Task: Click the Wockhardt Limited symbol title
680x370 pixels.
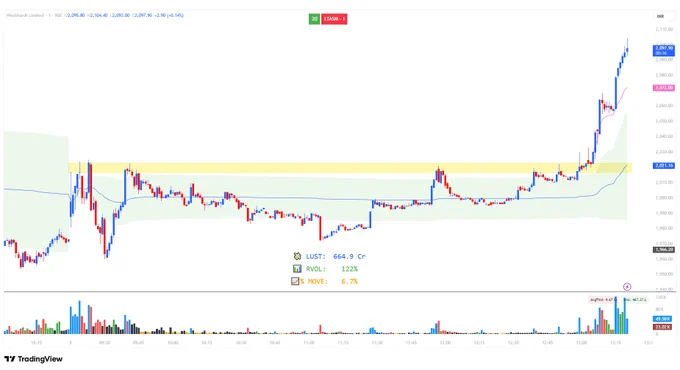Action: point(26,16)
